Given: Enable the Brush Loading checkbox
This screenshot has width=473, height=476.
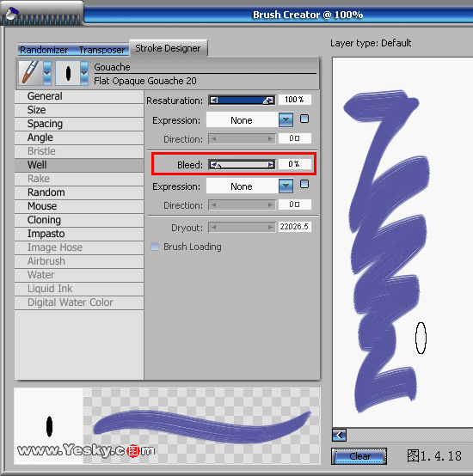Looking at the screenshot, I should pos(155,247).
